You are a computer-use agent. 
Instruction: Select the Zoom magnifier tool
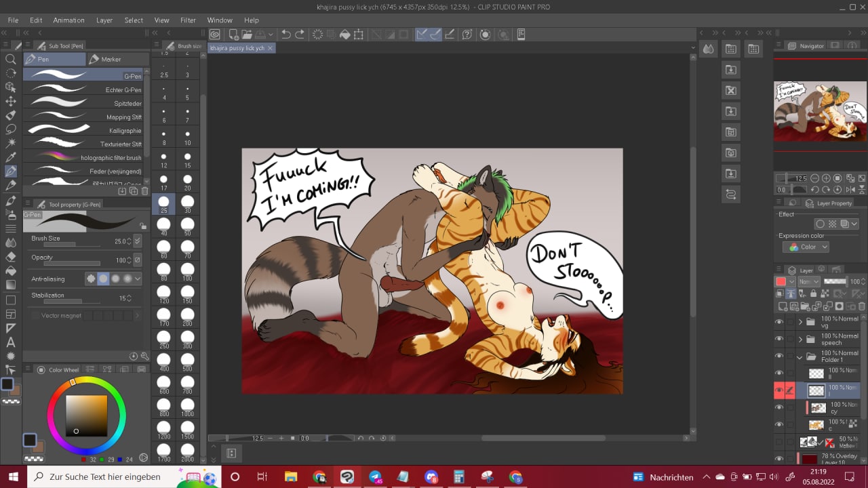(11, 60)
